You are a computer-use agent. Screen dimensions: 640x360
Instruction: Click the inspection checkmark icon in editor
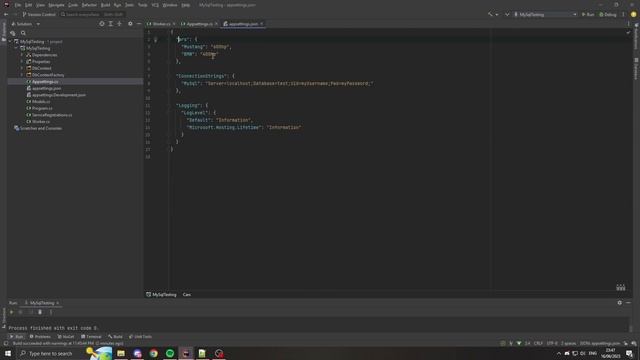pyautogui.click(x=628, y=32)
